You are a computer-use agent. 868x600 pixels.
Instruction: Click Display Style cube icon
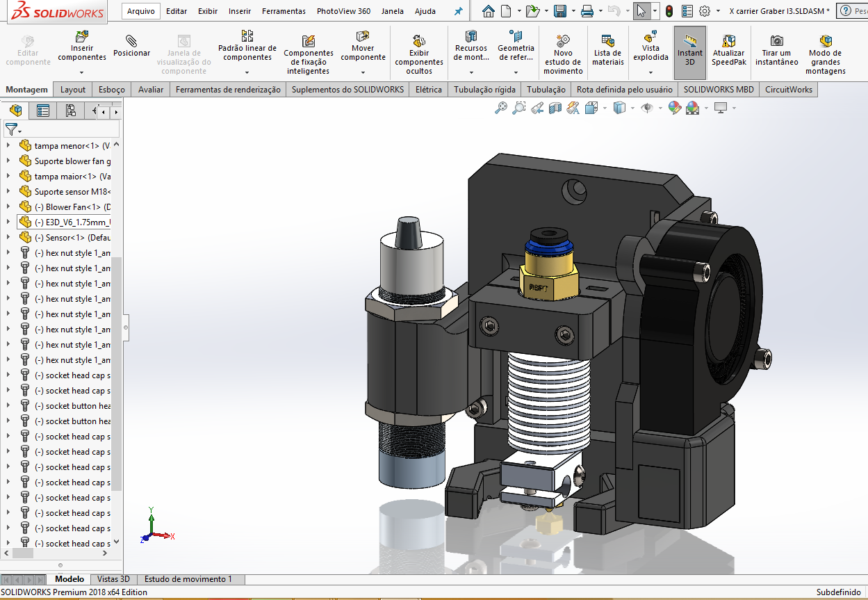click(x=619, y=108)
